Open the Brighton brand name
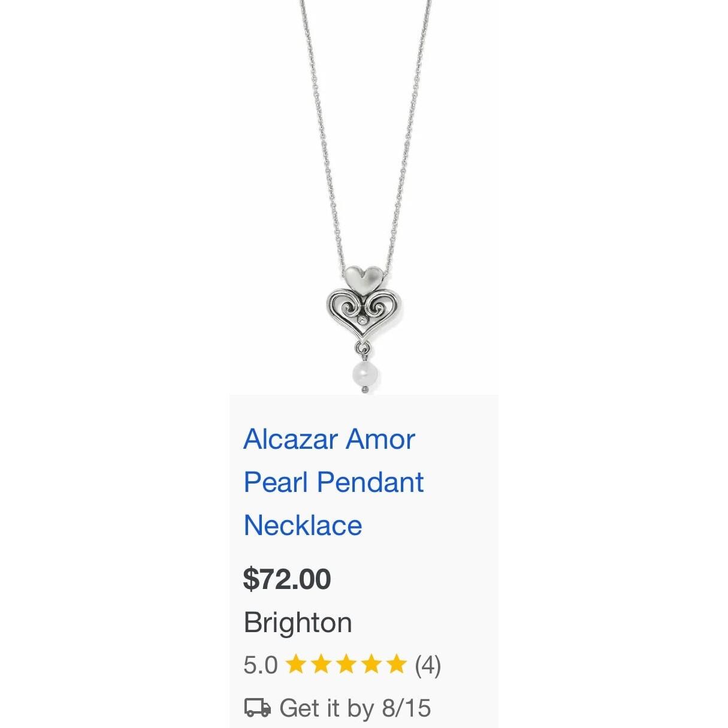The image size is (728, 728). [x=298, y=623]
